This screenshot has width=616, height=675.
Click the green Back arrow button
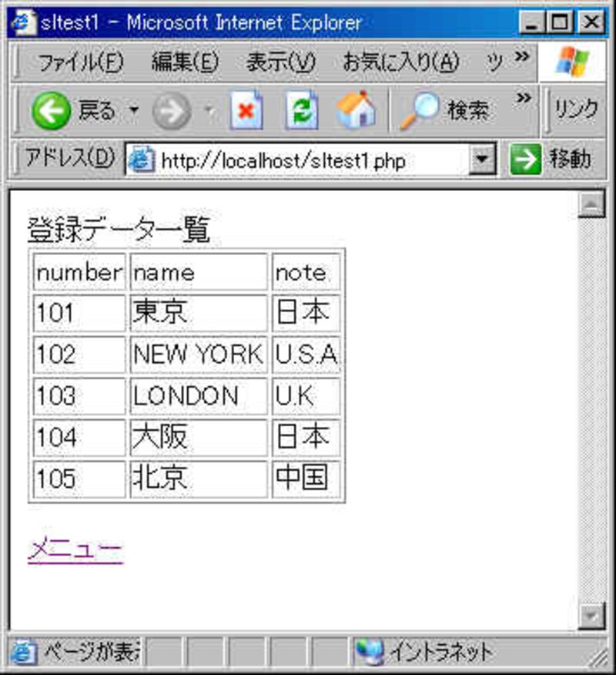51,111
